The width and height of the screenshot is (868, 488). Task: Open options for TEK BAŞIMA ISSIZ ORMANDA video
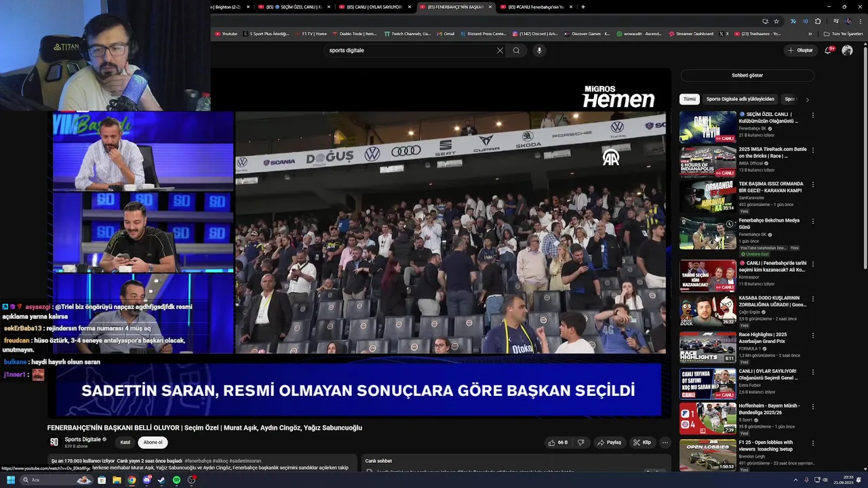pyautogui.click(x=812, y=184)
